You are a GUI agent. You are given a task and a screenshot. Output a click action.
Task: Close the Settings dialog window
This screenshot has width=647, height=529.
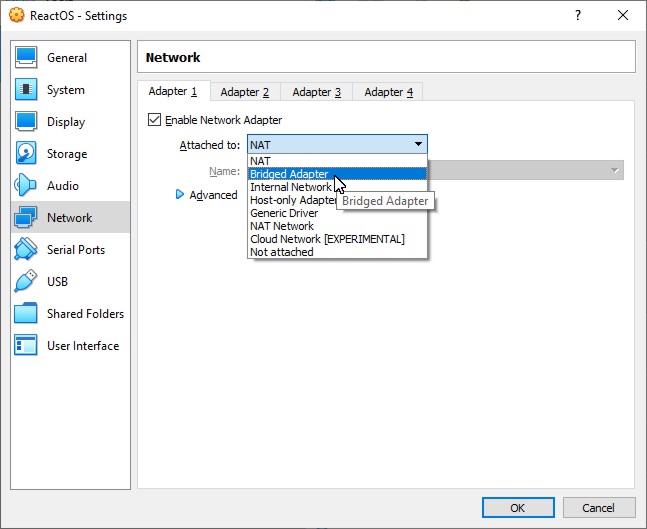coord(623,15)
